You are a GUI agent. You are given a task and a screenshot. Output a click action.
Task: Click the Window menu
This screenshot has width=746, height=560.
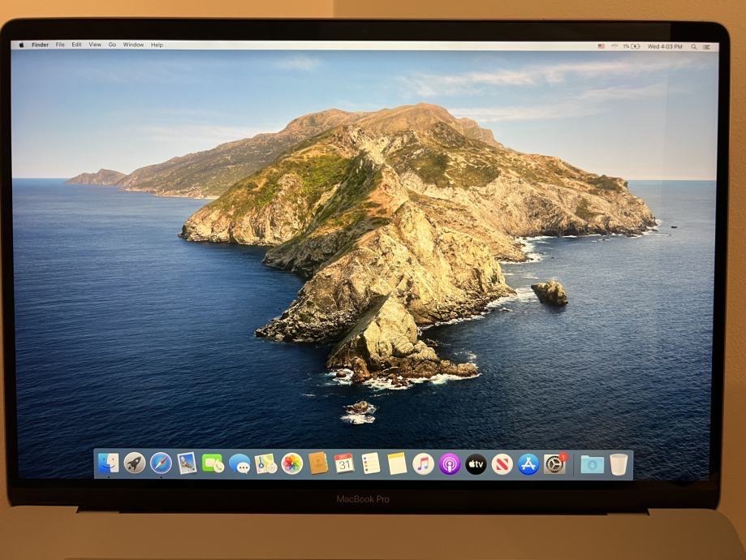(x=133, y=45)
